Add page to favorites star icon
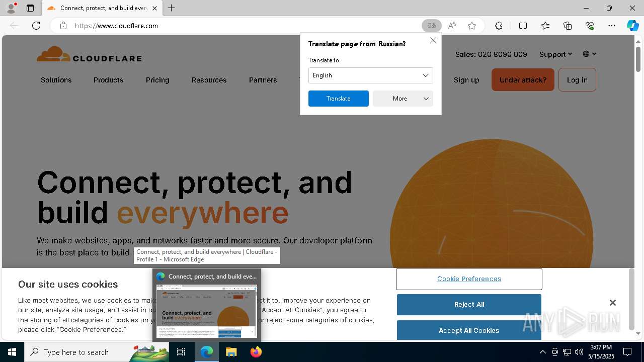Image resolution: width=644 pixels, height=362 pixels. (472, 26)
